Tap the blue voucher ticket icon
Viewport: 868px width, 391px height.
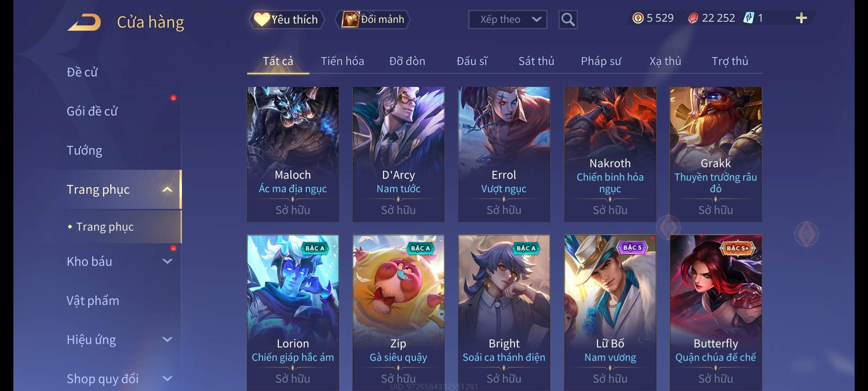click(748, 18)
